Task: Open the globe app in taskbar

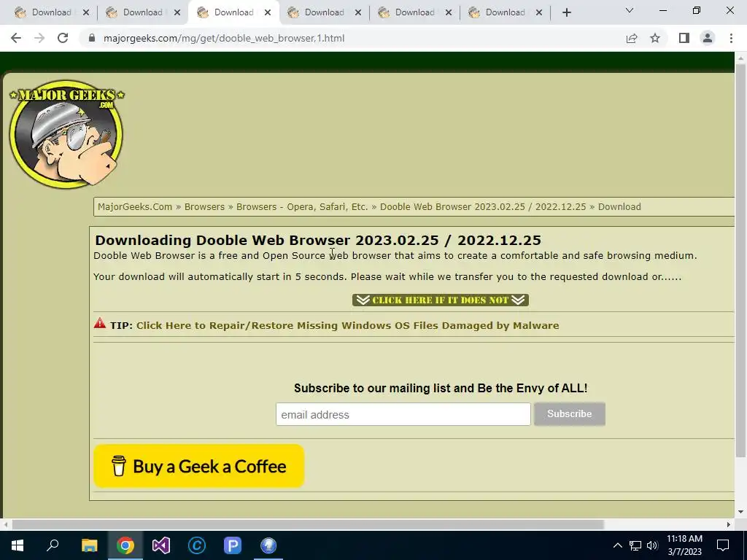Action: [268, 545]
